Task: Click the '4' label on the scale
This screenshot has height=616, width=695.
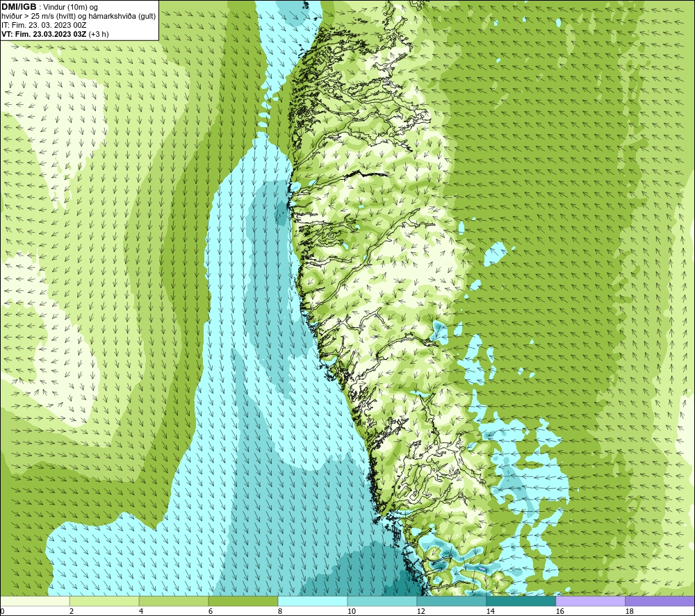Action: [x=141, y=611]
